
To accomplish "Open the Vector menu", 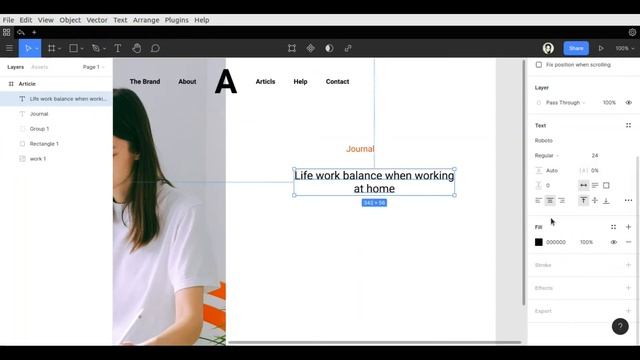I will pos(97,20).
